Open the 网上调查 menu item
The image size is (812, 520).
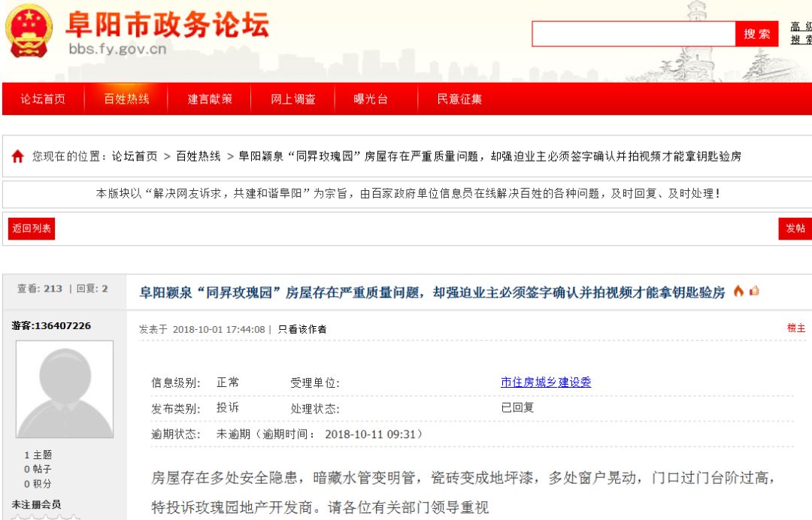(x=294, y=98)
